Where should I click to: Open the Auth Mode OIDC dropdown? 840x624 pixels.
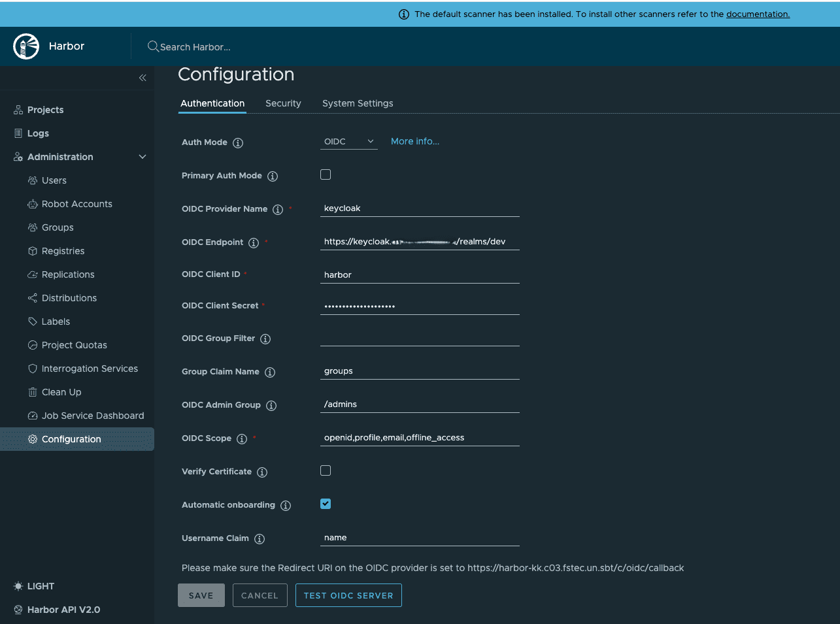(349, 142)
